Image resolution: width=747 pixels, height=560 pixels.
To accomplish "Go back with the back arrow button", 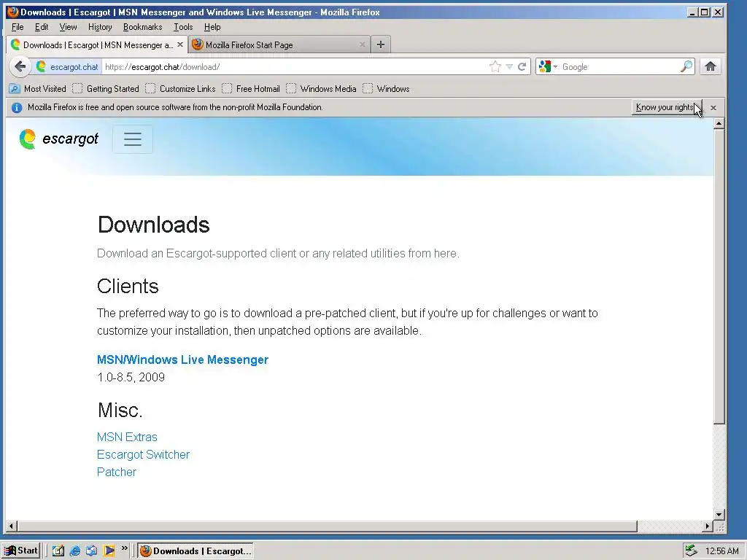I will (x=20, y=66).
